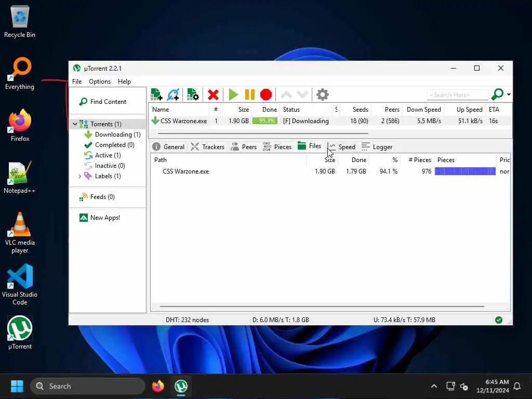Click upload speed U: 73.4 kB/s status

pos(404,320)
